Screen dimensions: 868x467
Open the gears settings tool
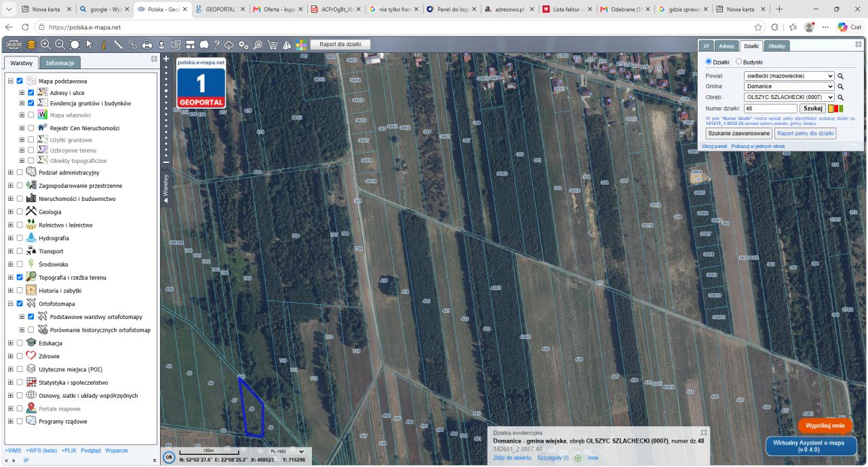tap(243, 45)
